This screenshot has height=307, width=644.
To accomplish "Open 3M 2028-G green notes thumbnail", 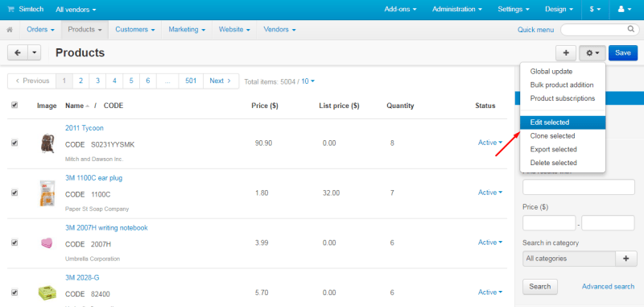I will (47, 292).
